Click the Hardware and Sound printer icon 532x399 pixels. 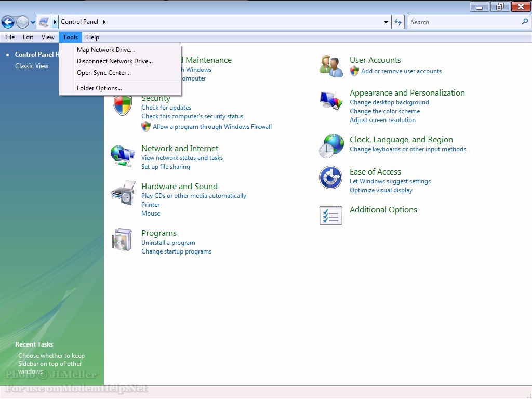123,193
